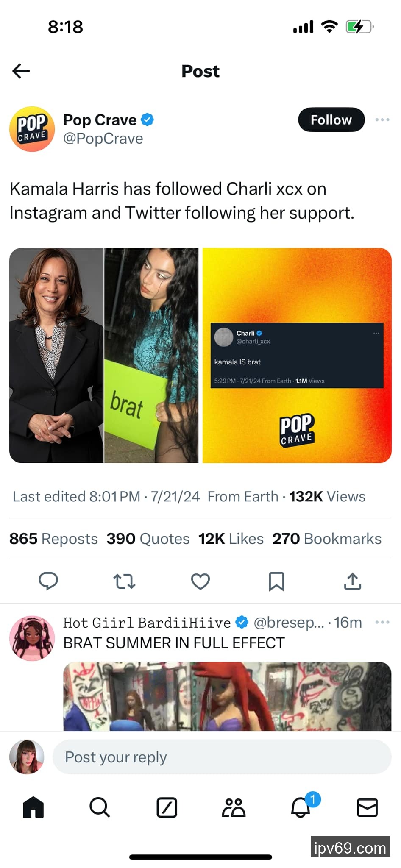Screen dimensions: 401x868
Task: Open the Search tab
Action: click(100, 807)
